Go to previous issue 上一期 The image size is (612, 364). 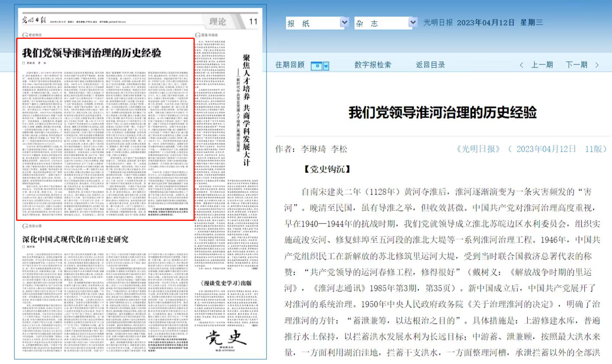542,65
